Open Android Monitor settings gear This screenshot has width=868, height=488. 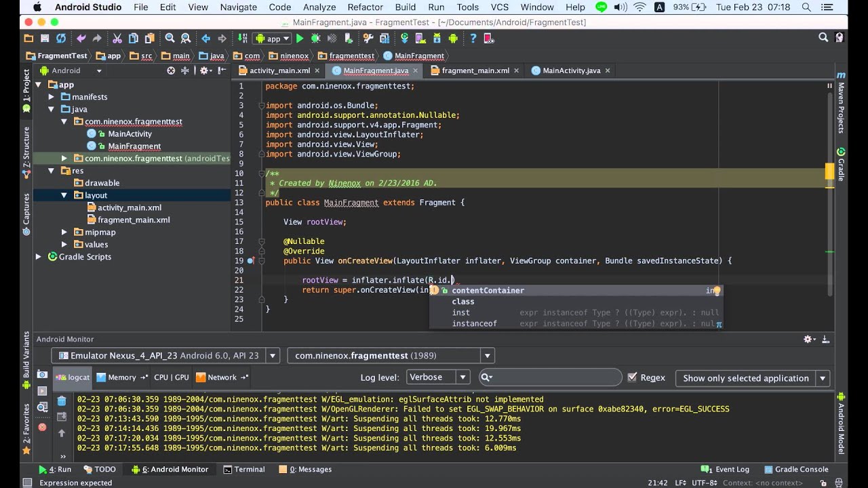click(x=809, y=339)
